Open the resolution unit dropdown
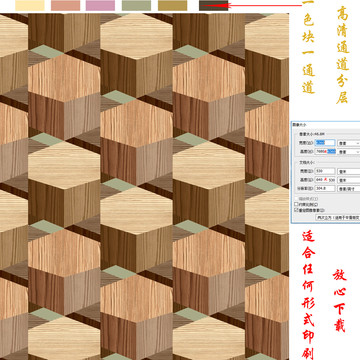360x360 pixels. click(x=349, y=188)
